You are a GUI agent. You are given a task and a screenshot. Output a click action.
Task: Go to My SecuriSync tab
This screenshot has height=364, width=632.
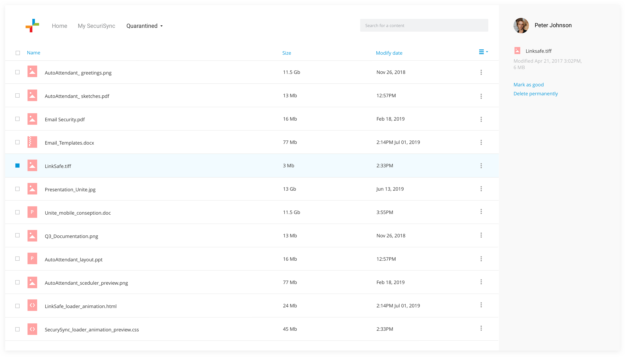point(96,26)
